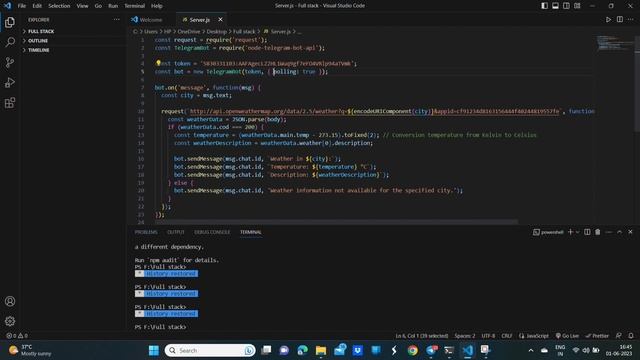Open the File menu
Viewport: 640px width, 360px height.
click(22, 6)
